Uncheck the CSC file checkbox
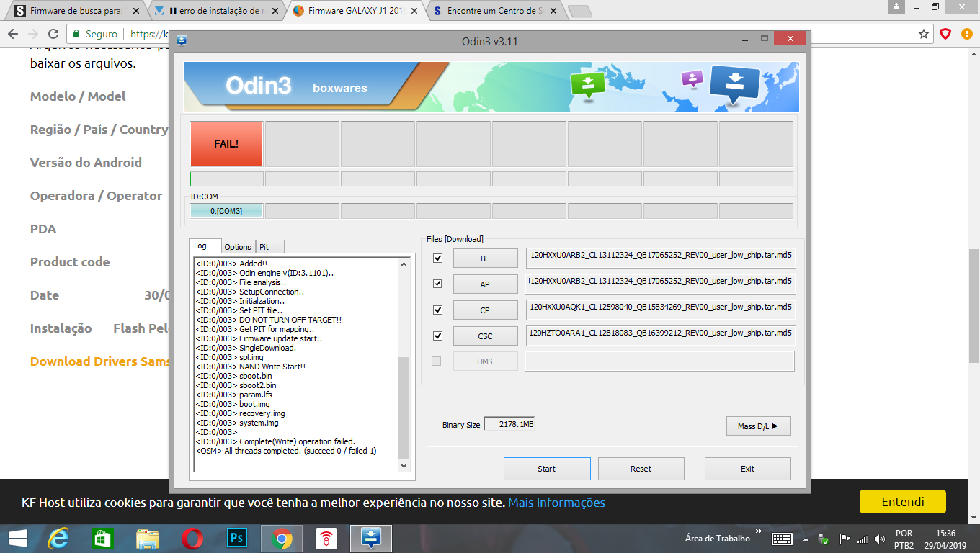The image size is (980, 553). click(x=437, y=336)
